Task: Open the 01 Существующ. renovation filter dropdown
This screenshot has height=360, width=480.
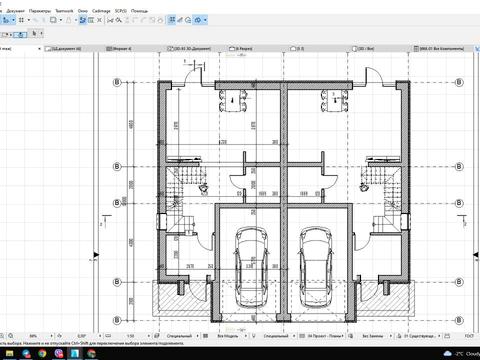Action: pyautogui.click(x=439, y=336)
